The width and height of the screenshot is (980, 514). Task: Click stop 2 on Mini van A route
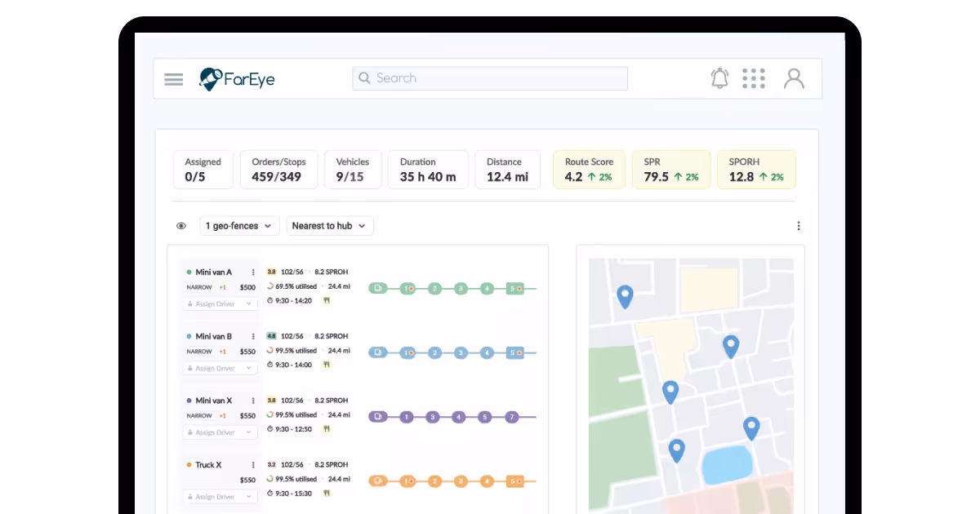[435, 288]
